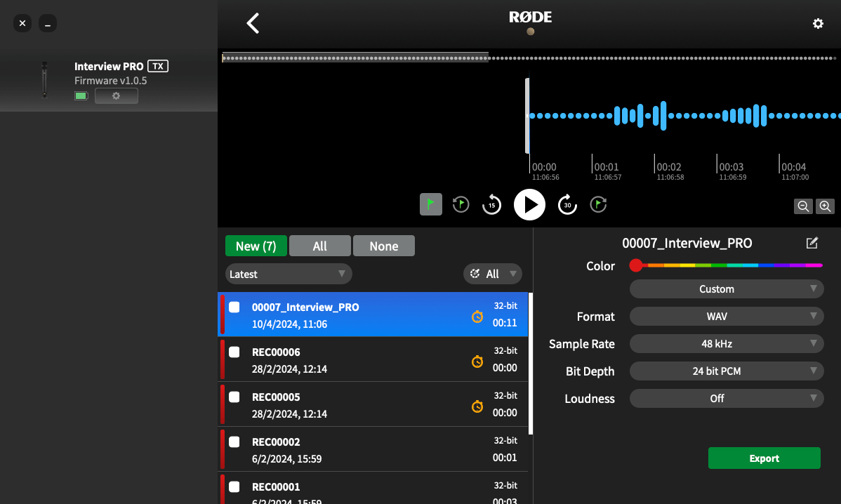Screen dimensions: 841x504
Task: Click the RØDE logo
Action: click(530, 17)
